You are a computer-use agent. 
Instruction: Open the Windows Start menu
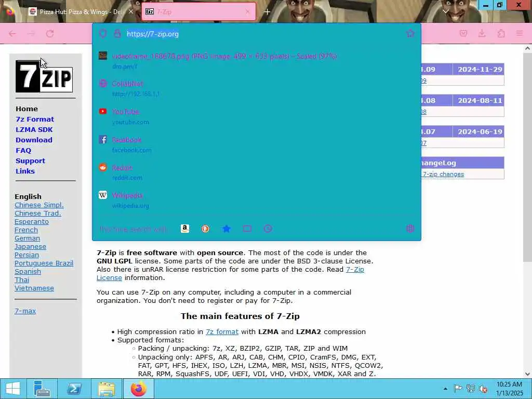click(13, 389)
